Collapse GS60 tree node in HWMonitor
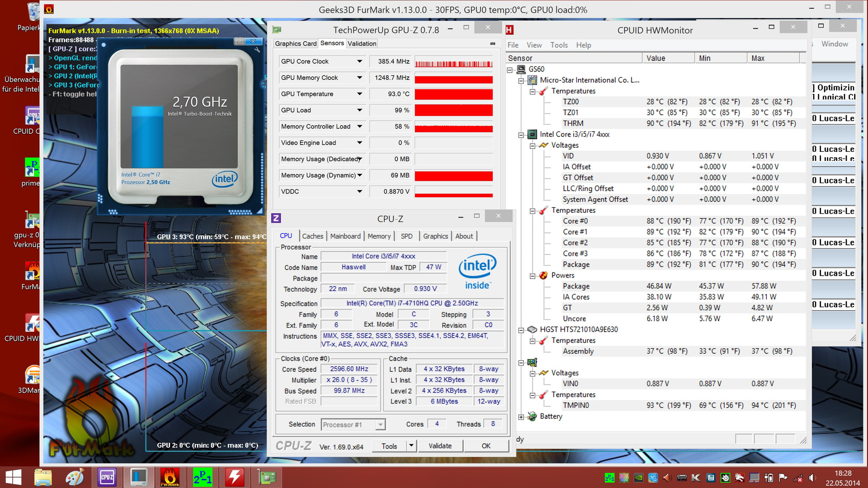 pos(510,70)
